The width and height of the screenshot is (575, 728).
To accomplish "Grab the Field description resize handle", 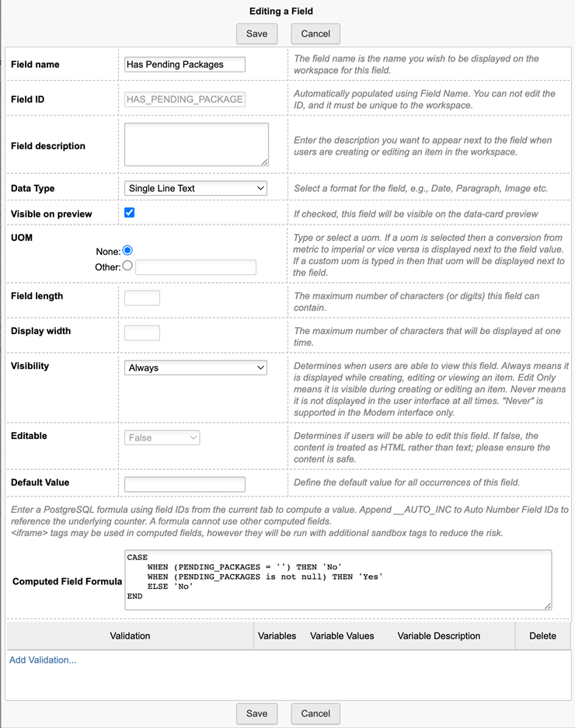I will pos(264,162).
